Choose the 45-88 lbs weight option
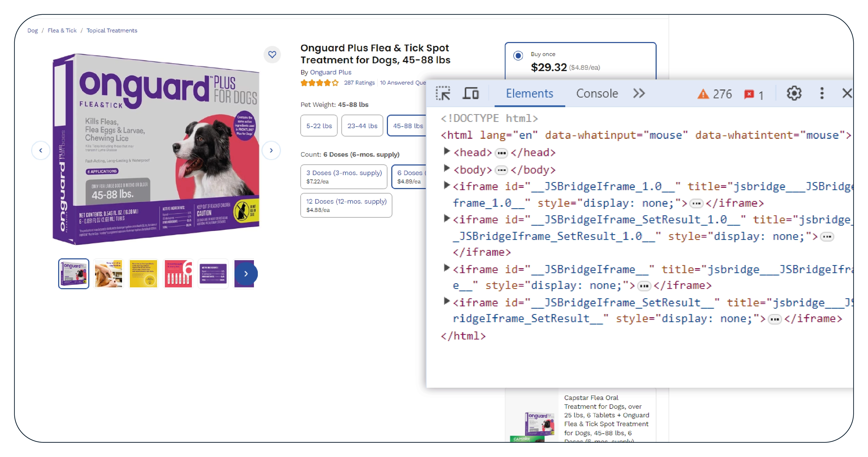868x457 pixels. [x=407, y=126]
